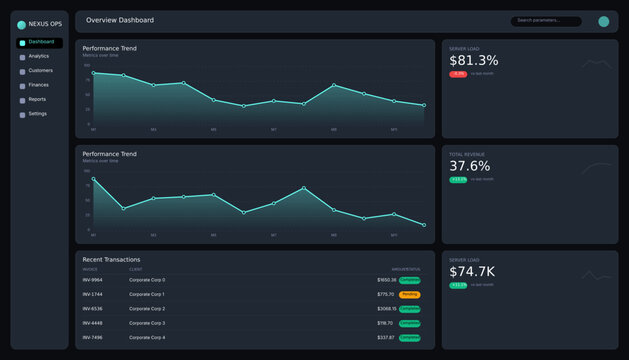The width and height of the screenshot is (629, 360).
Task: Open invoice INV-4448
Action: [x=92, y=323]
